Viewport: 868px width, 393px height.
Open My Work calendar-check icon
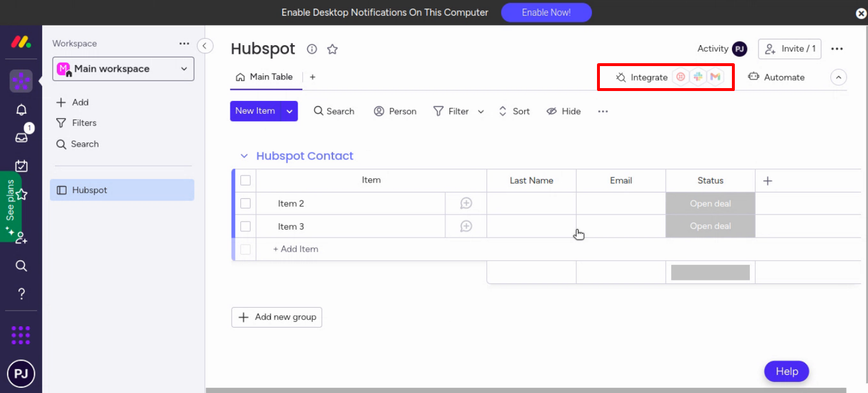tap(21, 166)
